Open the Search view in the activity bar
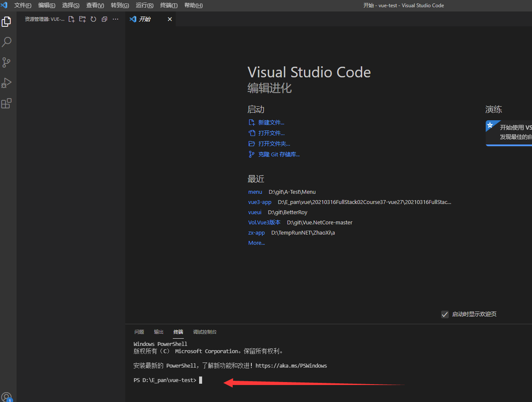The height and width of the screenshot is (402, 532). point(6,42)
